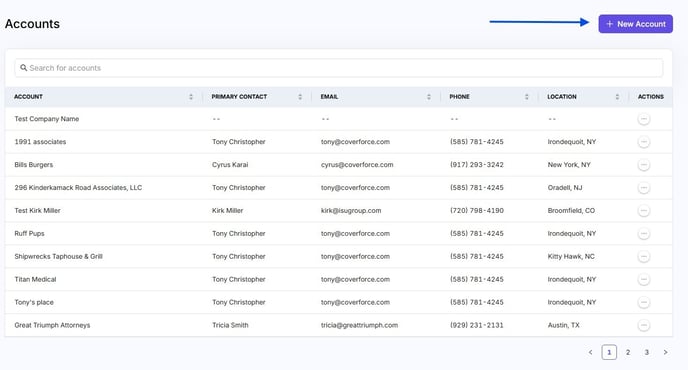Click email tricia@greattriumph.com
The image size is (688, 370).
point(359,325)
